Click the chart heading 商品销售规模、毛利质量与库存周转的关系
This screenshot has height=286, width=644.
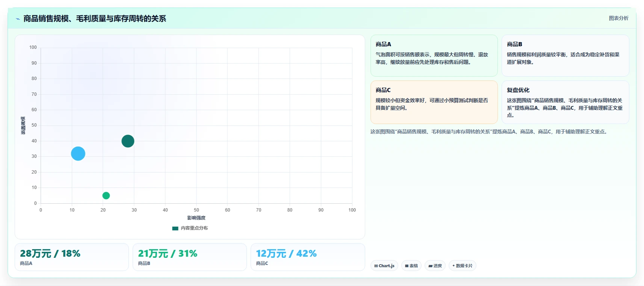[x=95, y=18]
